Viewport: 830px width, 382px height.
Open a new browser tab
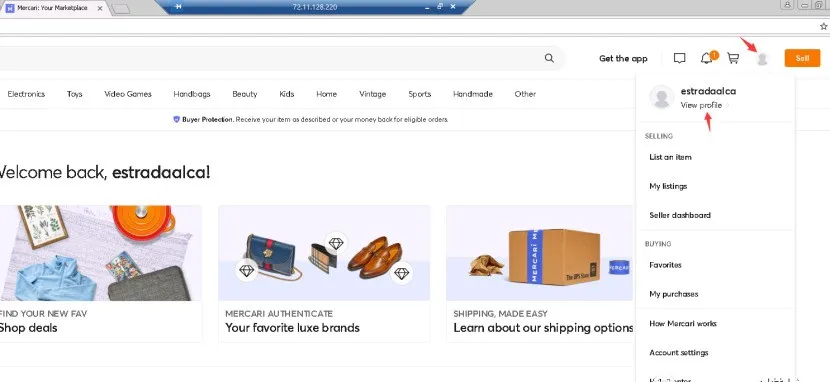121,8
